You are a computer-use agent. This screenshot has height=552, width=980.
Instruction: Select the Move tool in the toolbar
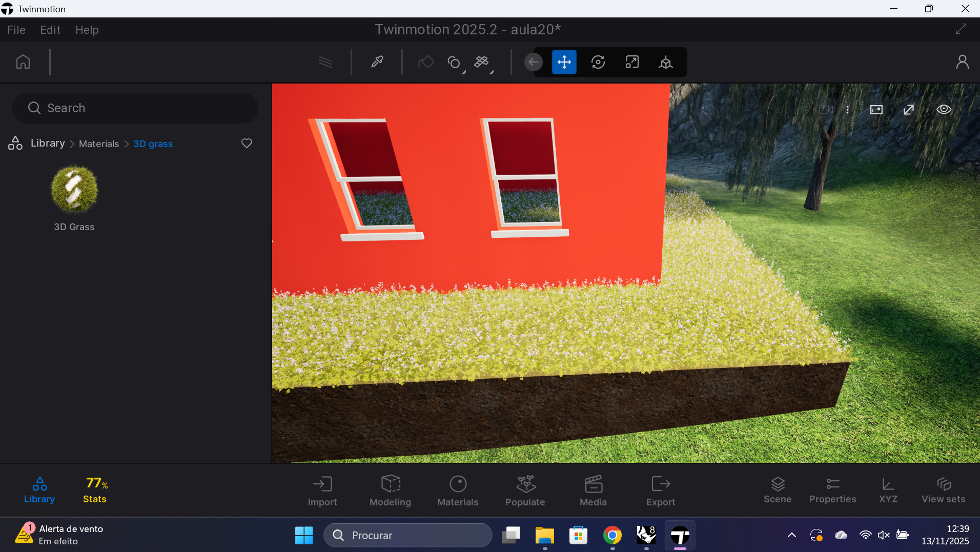point(563,62)
